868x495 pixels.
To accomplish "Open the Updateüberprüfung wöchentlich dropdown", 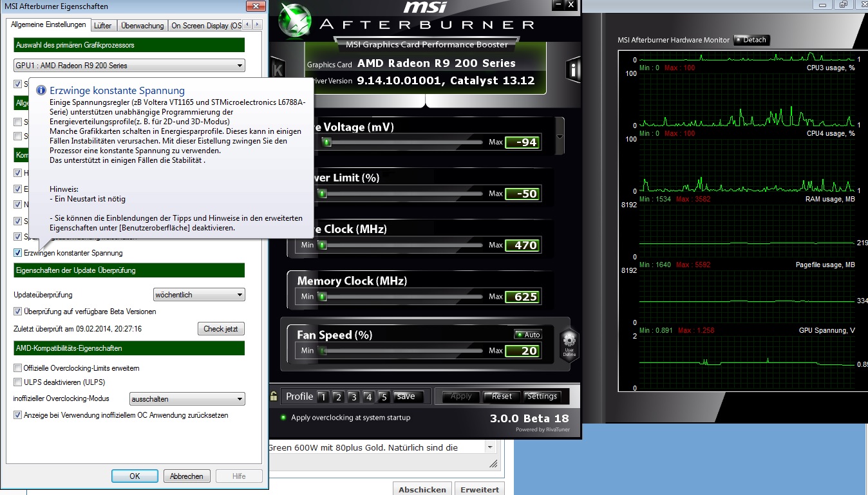I will tap(199, 295).
